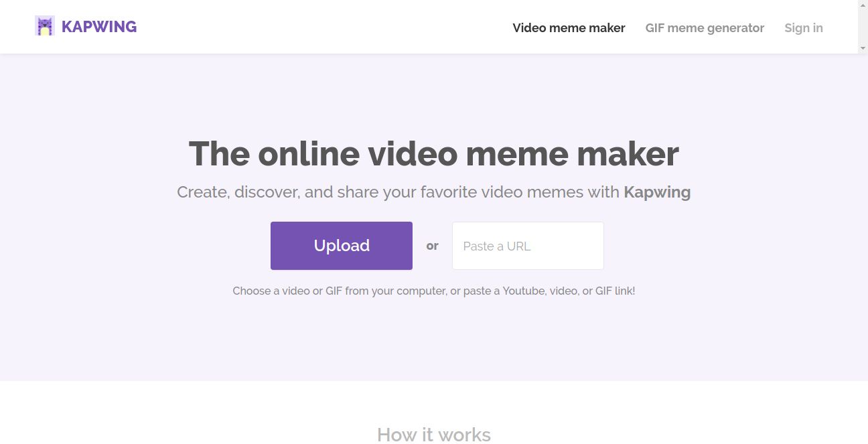Open the Sign in link
Viewport: 868px width, 444px height.
pos(804,28)
